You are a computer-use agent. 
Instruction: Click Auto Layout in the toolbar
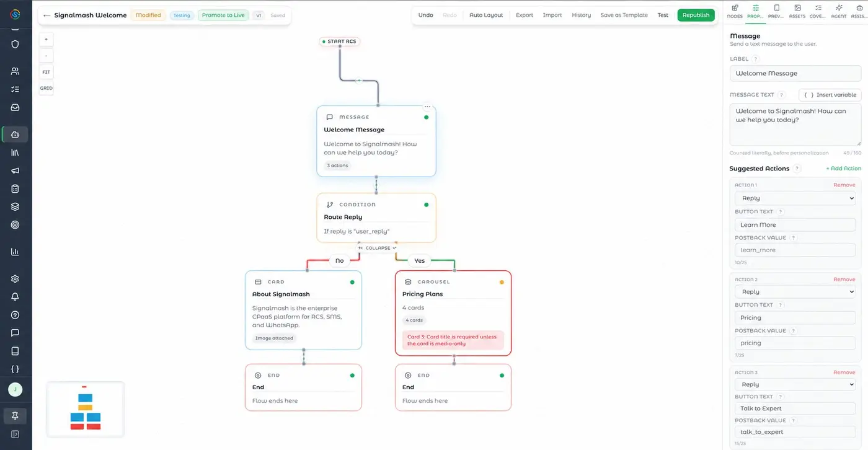pos(486,15)
